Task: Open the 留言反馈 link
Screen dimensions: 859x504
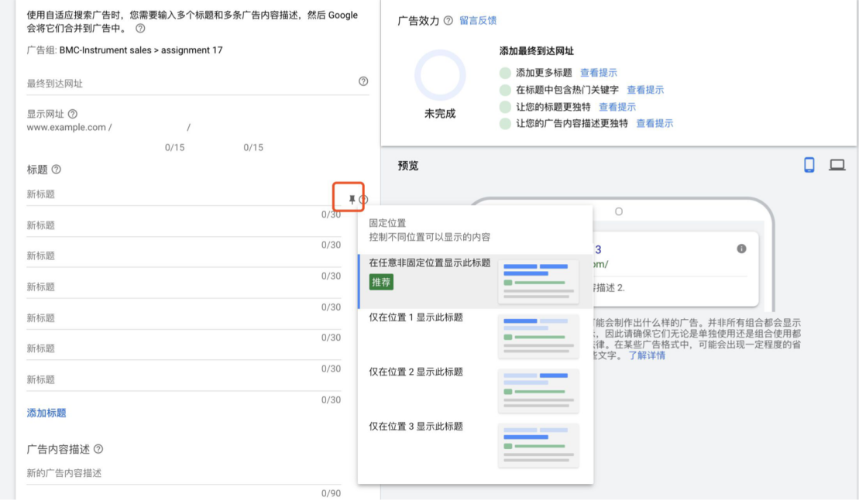Action: [478, 21]
